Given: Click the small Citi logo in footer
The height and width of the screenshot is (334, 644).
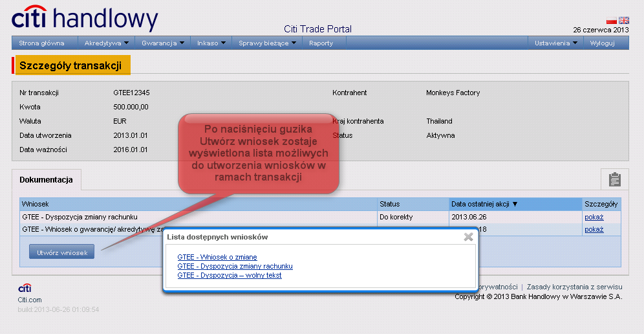Looking at the screenshot, I should click(x=25, y=287).
